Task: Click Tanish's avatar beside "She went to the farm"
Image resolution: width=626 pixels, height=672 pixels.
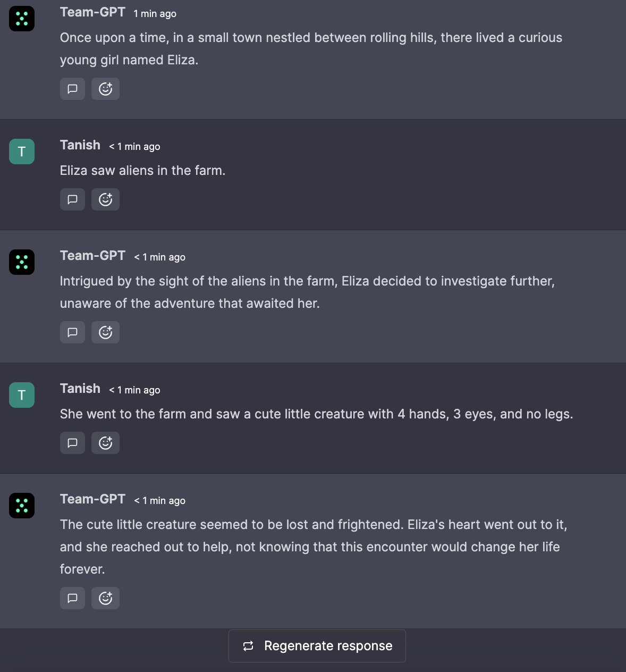Action: pyautogui.click(x=22, y=395)
